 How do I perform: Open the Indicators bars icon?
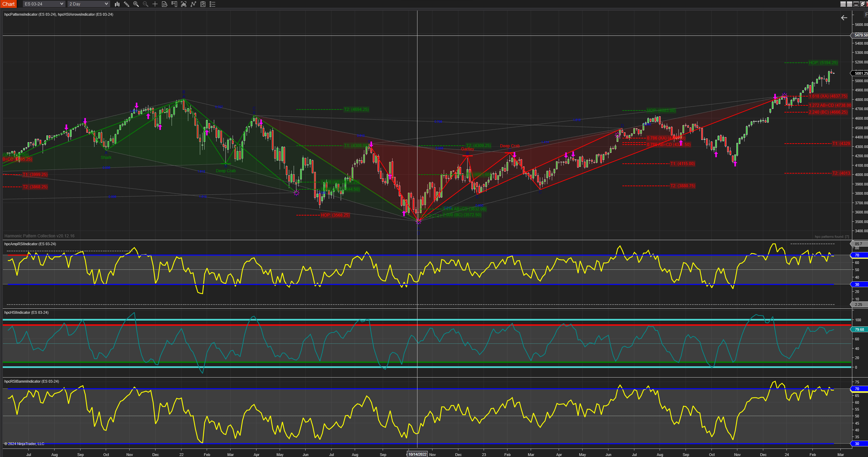coord(183,4)
